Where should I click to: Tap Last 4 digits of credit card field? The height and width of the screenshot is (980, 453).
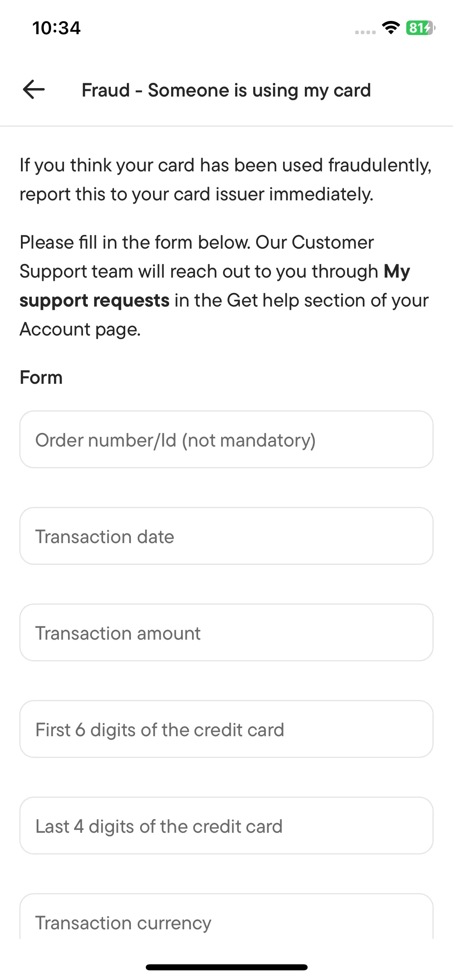226,826
